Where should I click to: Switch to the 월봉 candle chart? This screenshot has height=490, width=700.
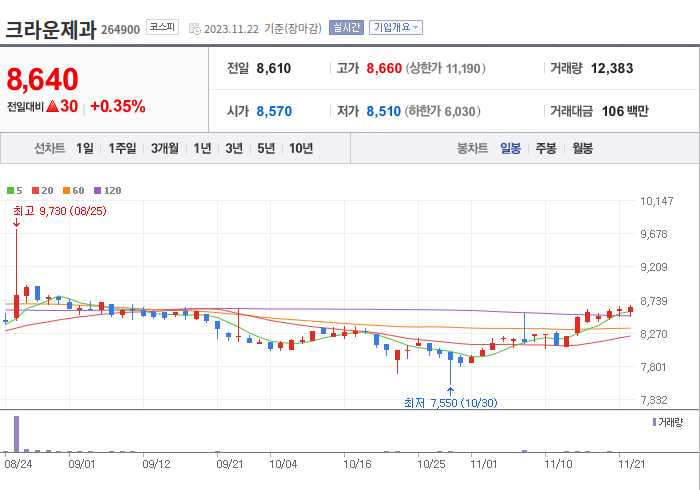[x=583, y=148]
